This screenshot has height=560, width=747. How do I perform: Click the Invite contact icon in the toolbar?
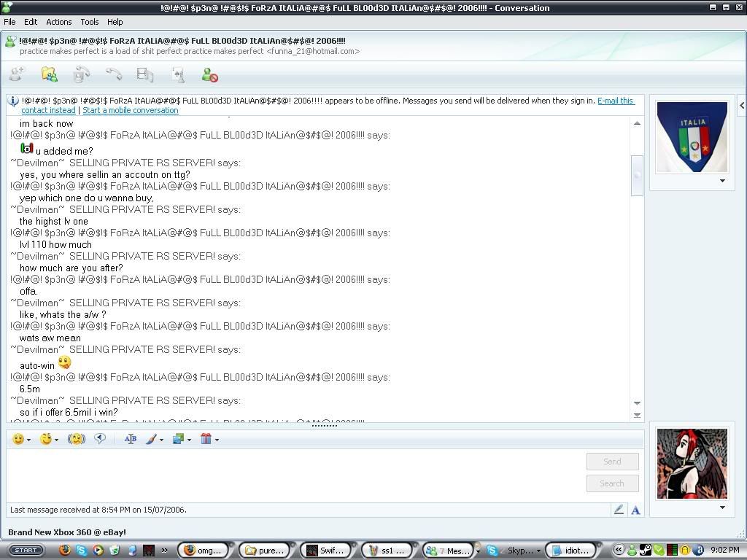coord(17,74)
